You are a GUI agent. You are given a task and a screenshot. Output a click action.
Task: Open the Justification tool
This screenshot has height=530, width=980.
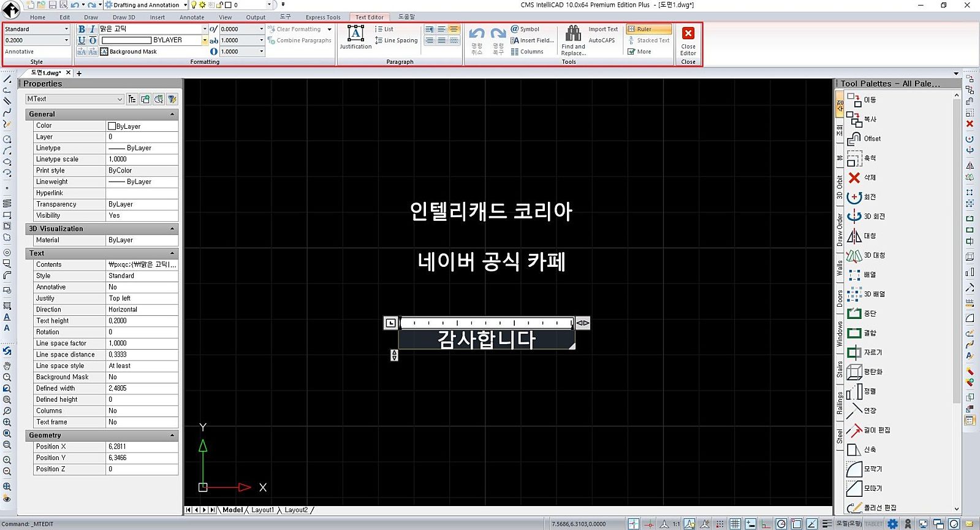coord(355,37)
